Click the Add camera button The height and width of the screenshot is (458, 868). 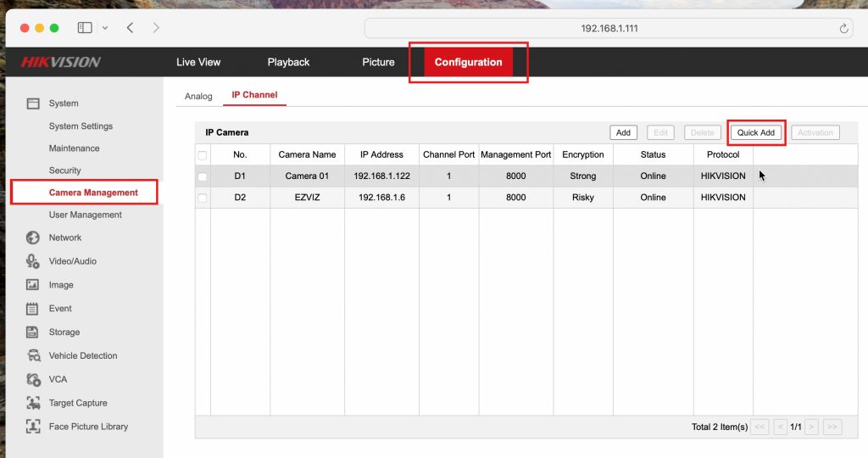click(x=623, y=132)
